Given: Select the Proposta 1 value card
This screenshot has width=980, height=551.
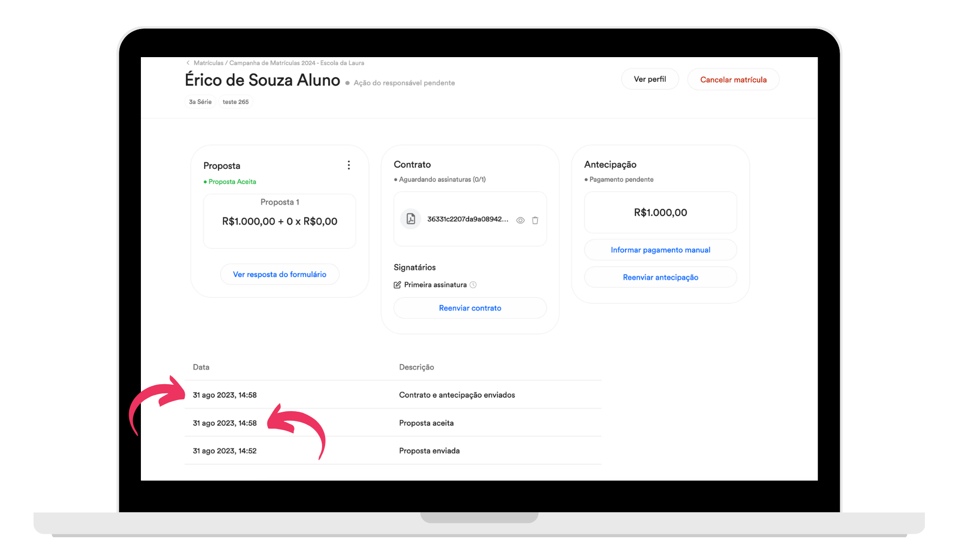Looking at the screenshot, I should pos(280,221).
